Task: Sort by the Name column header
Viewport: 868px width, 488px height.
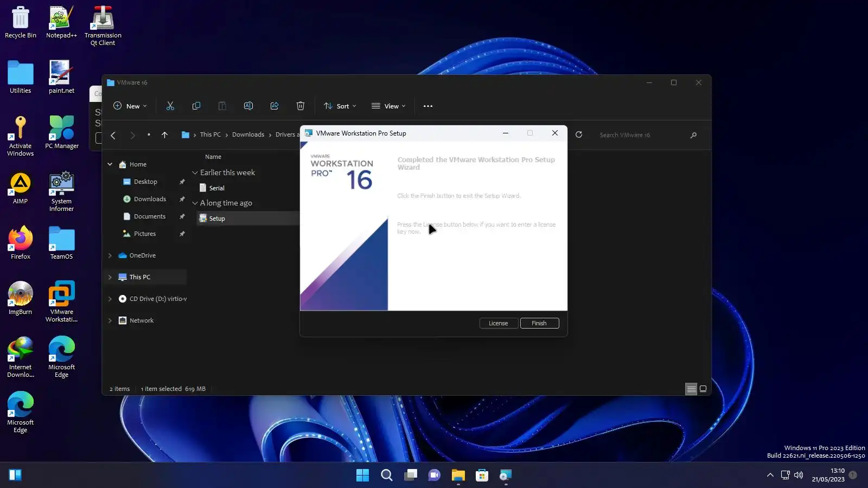Action: [x=213, y=157]
